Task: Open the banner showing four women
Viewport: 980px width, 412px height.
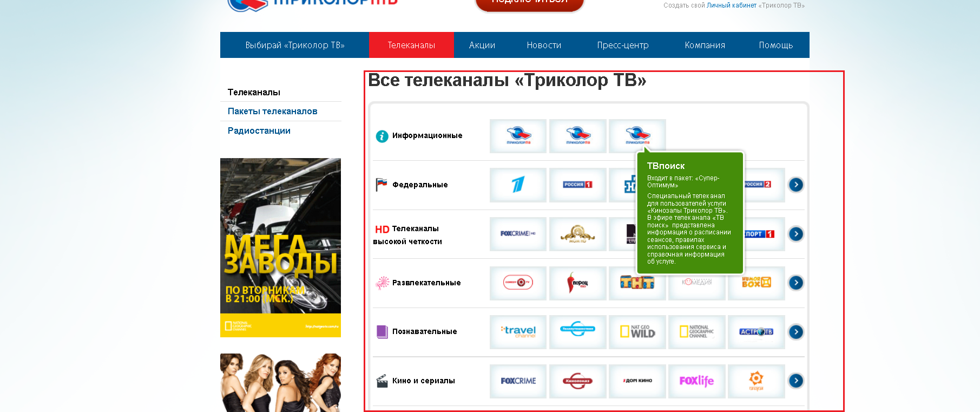Action: pos(280,382)
